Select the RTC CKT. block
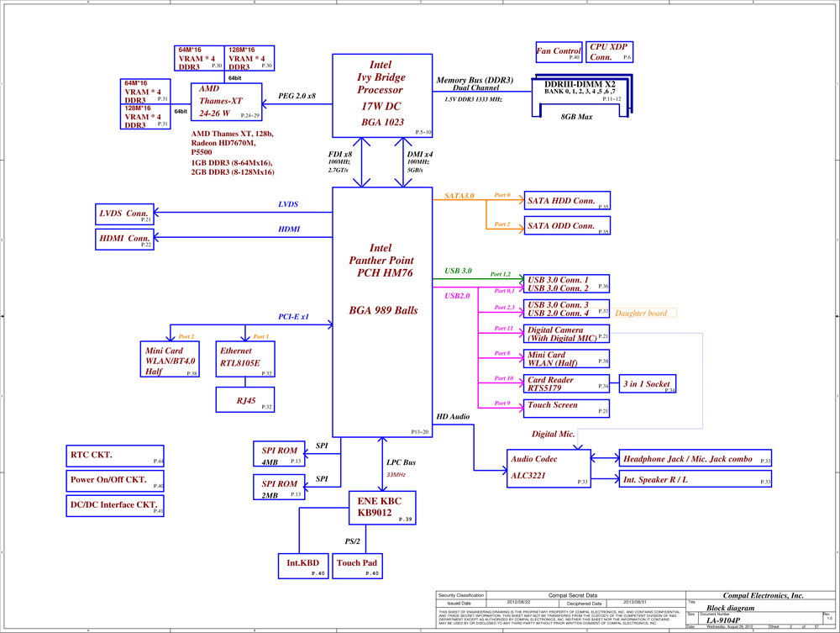This screenshot has width=840, height=633. [x=114, y=456]
